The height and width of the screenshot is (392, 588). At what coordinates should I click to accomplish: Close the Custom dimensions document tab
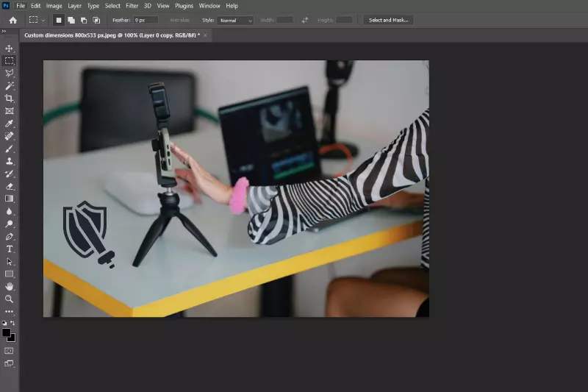pos(205,35)
